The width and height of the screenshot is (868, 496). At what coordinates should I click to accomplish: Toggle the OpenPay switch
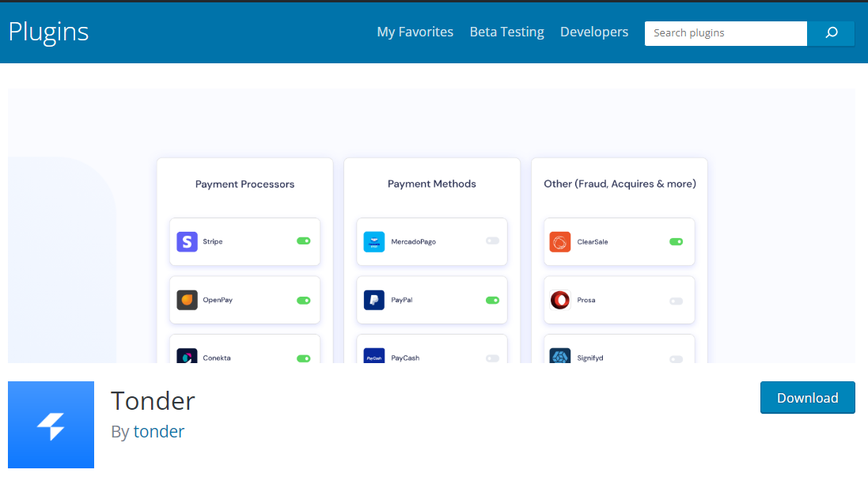point(303,301)
